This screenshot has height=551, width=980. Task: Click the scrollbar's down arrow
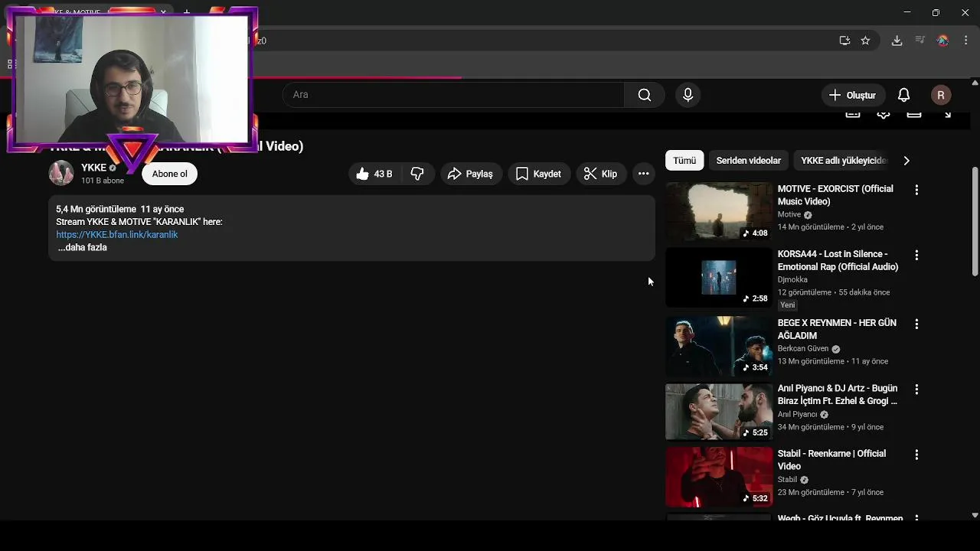(x=975, y=516)
